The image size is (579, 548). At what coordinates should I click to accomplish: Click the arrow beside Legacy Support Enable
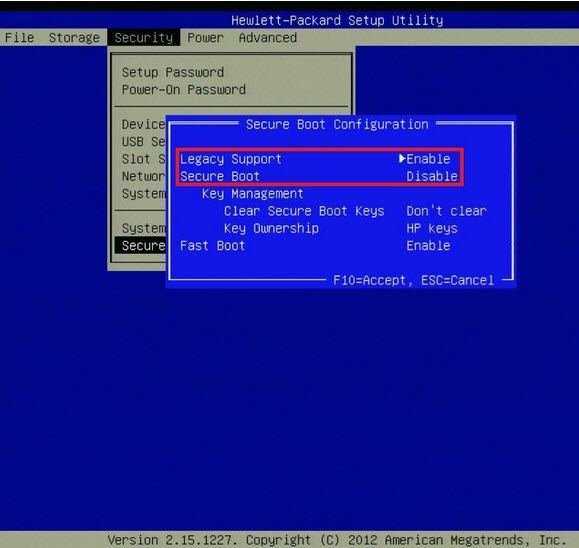(x=402, y=159)
